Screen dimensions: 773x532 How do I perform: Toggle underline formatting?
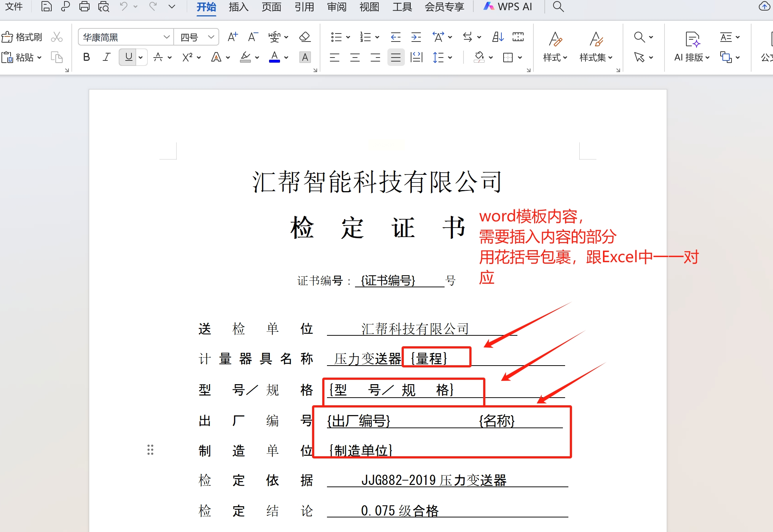click(x=128, y=57)
